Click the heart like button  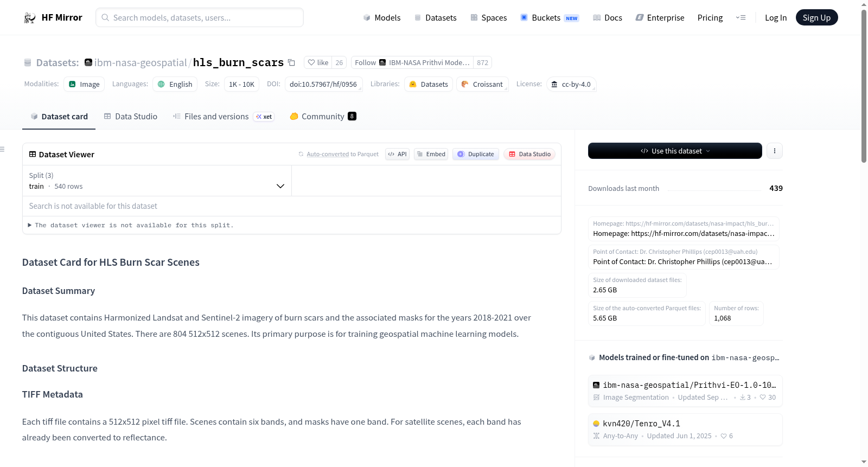tap(318, 62)
